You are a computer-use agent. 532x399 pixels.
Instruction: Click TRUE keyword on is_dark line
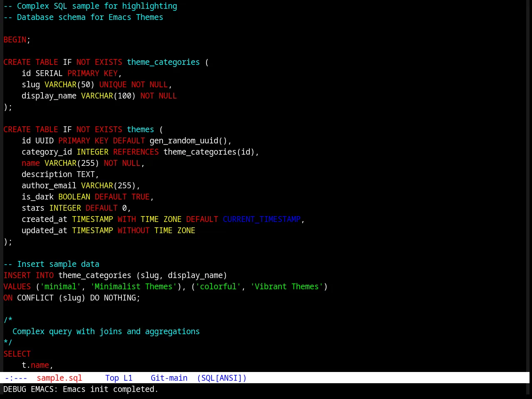pyautogui.click(x=140, y=197)
